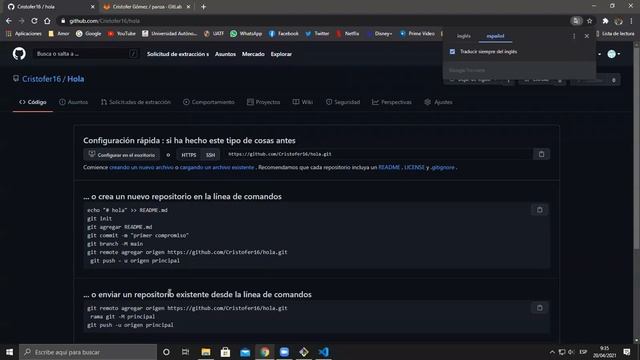Viewport: 640px width, 360px height.
Task: Go back with the browser back arrow
Action: tap(9, 21)
